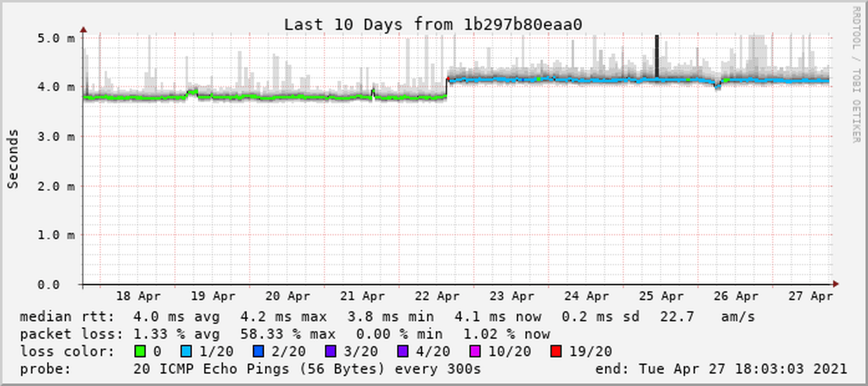Click the '20 Apr' date label
Viewport: 868px width, 386px height.
(287, 296)
